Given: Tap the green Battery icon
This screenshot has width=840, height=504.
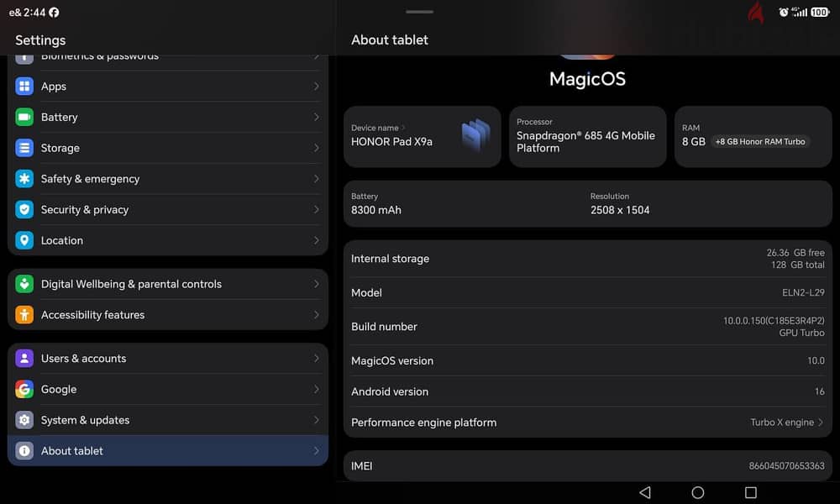Looking at the screenshot, I should click(x=24, y=117).
